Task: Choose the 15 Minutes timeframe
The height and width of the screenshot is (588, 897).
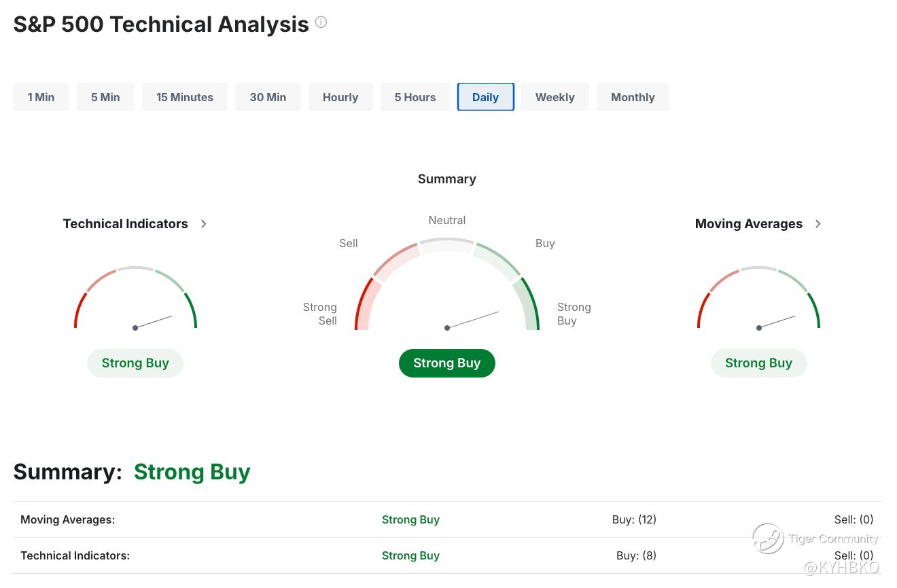Action: pos(185,97)
